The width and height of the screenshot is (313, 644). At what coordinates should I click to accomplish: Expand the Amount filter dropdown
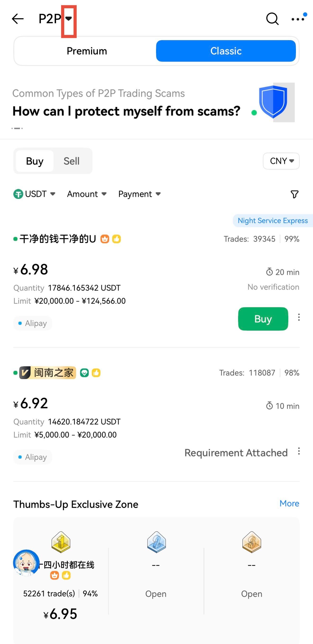point(87,194)
